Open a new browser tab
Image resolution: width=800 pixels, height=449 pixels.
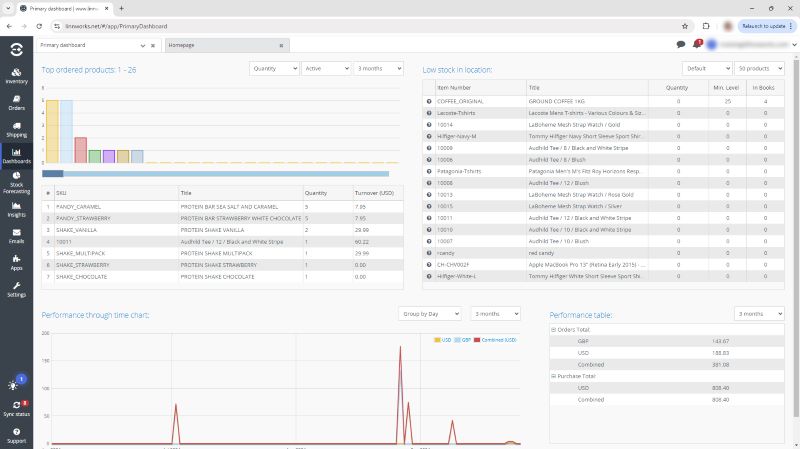(121, 8)
